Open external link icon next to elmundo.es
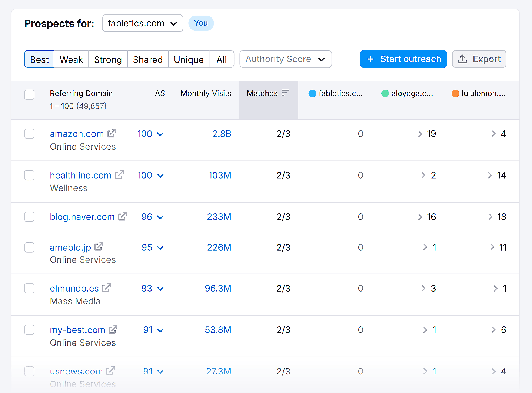 pyautogui.click(x=107, y=288)
